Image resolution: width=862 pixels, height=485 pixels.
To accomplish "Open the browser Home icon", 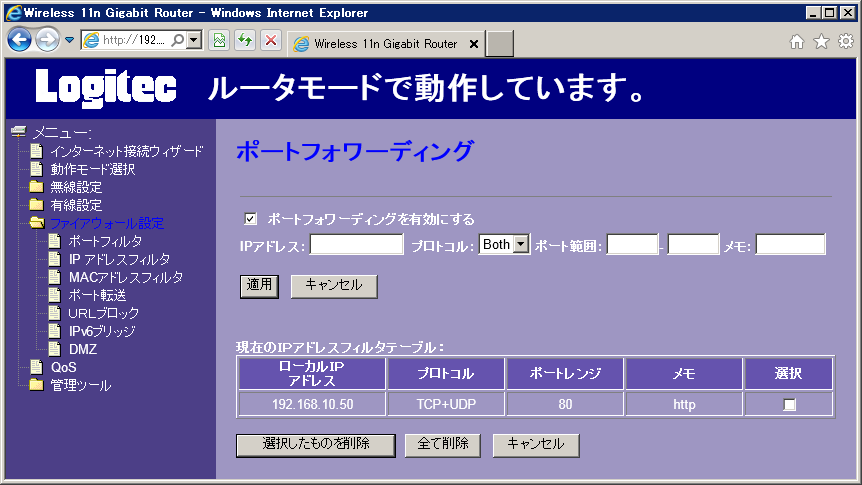I will click(x=797, y=41).
